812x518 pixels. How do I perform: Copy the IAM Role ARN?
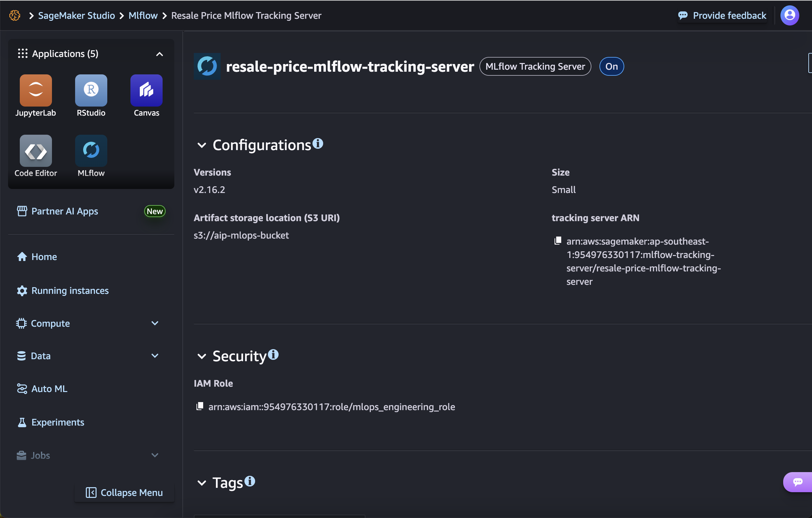pos(199,406)
